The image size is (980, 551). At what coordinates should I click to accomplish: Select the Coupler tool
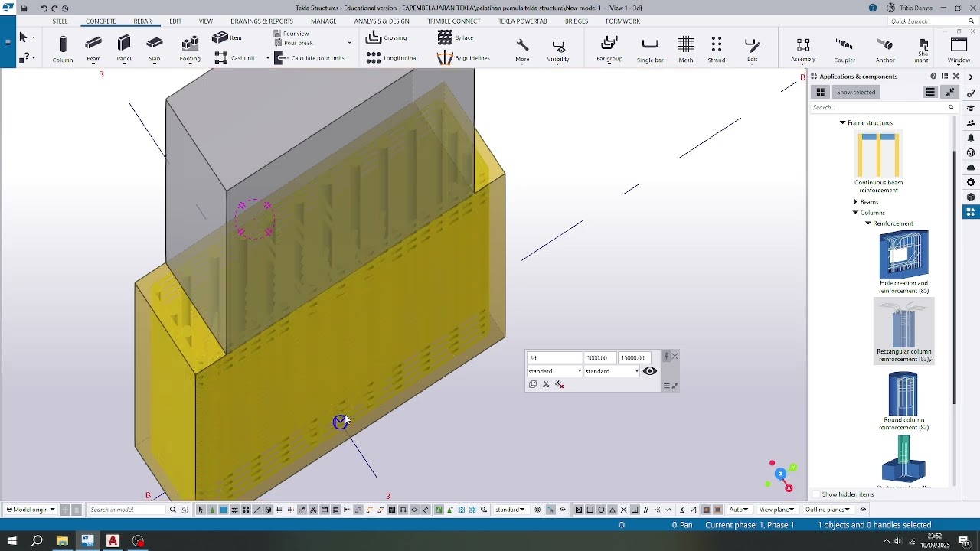[844, 49]
